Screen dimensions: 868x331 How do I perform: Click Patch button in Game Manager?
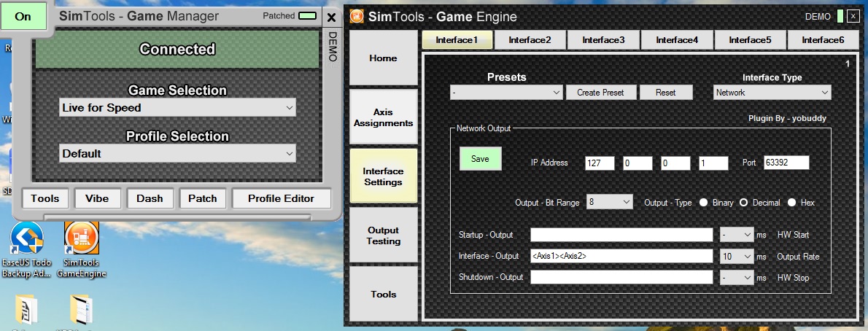202,199
